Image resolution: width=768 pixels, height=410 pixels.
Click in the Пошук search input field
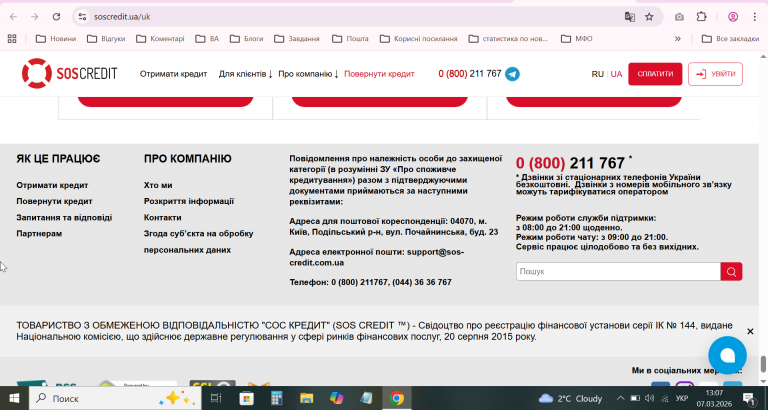click(618, 272)
